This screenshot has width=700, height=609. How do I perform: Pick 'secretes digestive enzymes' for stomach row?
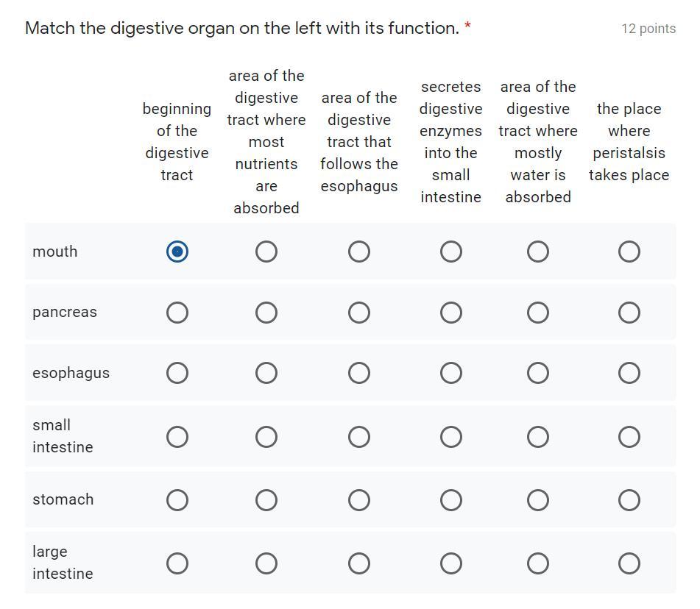click(451, 500)
